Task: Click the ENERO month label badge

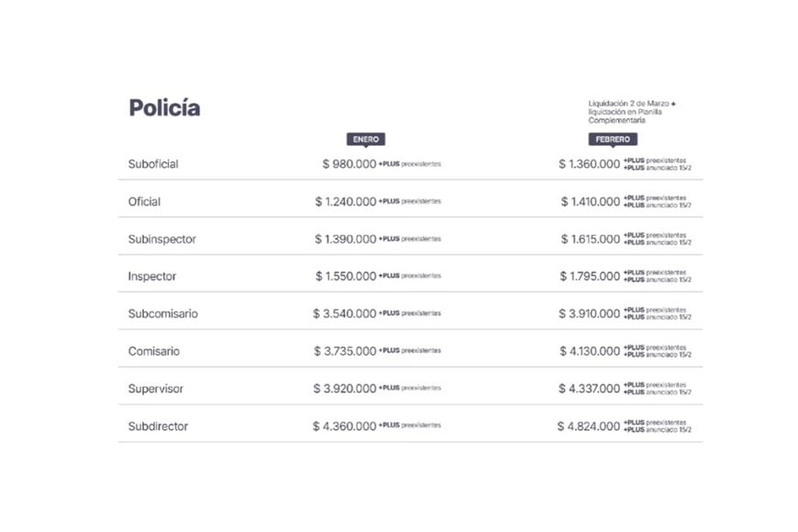Action: pos(365,139)
